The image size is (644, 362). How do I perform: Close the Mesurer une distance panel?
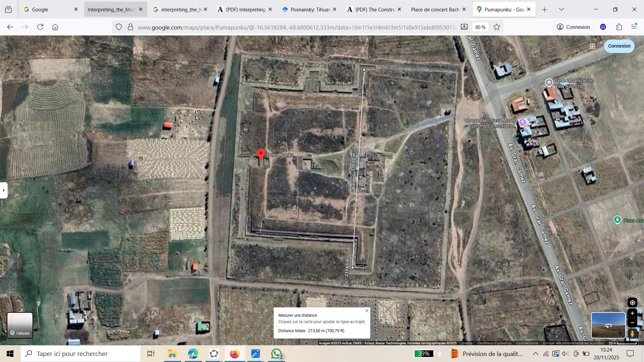367,311
